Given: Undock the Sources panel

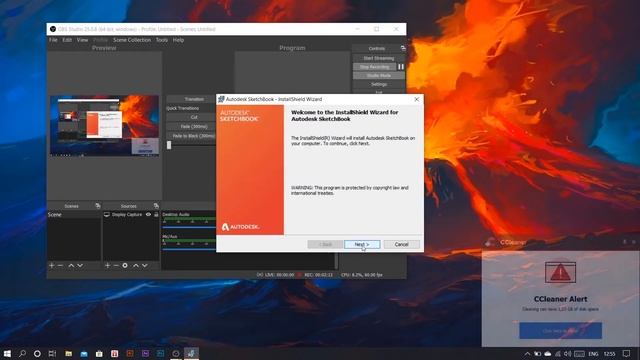Looking at the screenshot, I should click(x=156, y=206).
